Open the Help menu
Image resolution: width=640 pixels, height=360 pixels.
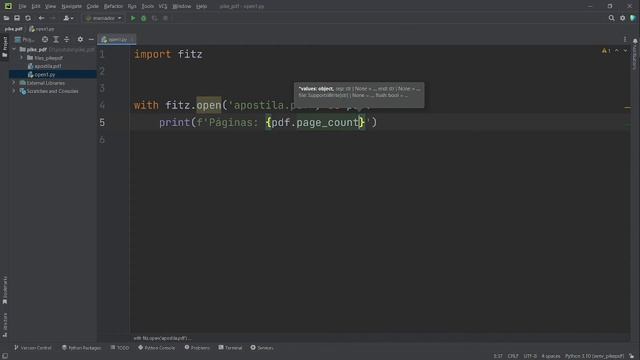click(x=202, y=6)
